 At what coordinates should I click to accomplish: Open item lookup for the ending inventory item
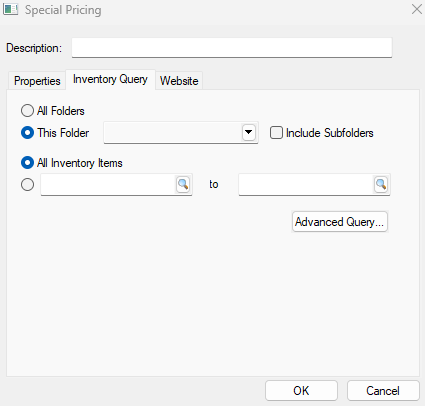[x=381, y=184]
